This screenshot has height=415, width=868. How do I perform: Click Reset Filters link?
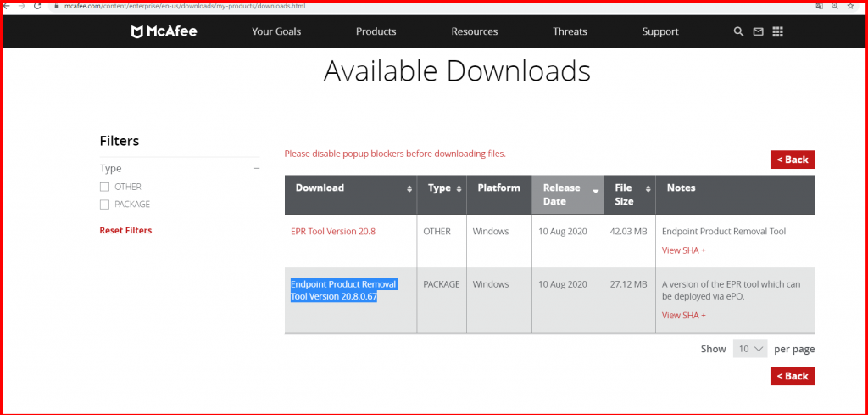coord(125,230)
